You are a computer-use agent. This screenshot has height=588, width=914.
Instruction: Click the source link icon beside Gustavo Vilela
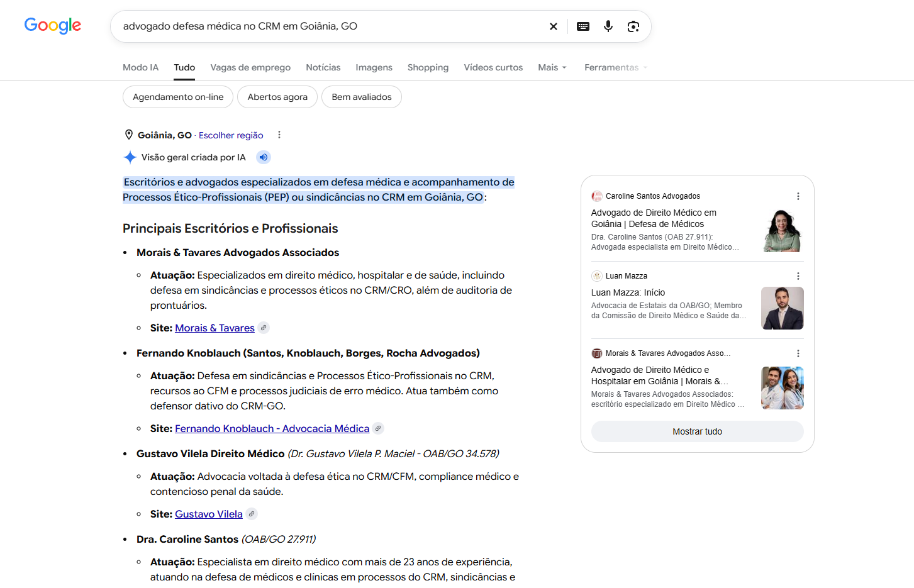tap(252, 514)
